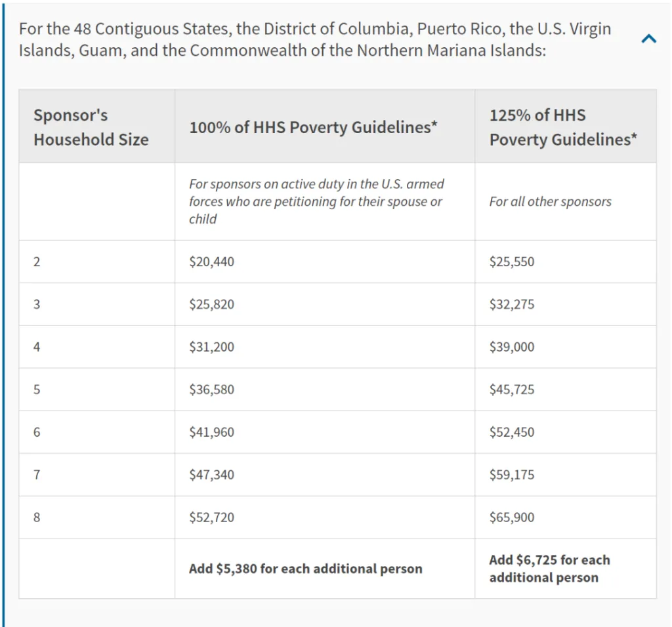Image resolution: width=672 pixels, height=627 pixels.
Task: Select the $20,440 cell for household of 2
Action: tap(211, 262)
